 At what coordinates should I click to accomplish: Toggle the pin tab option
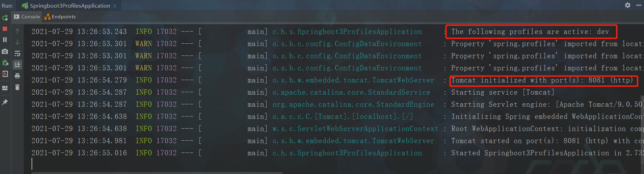[x=5, y=102]
